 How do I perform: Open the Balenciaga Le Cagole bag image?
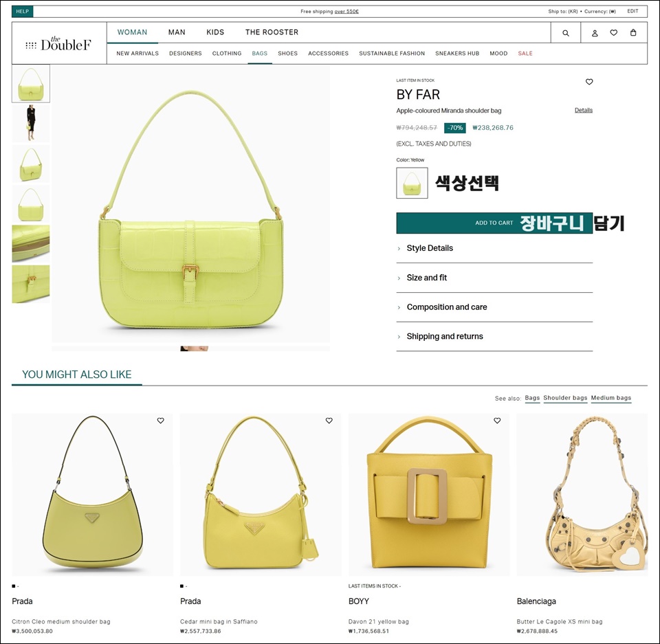[582, 495]
